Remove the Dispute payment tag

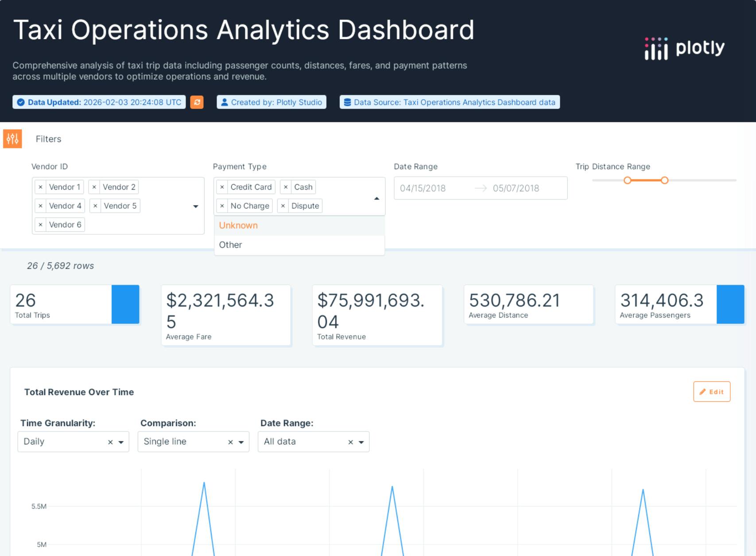[x=283, y=206]
